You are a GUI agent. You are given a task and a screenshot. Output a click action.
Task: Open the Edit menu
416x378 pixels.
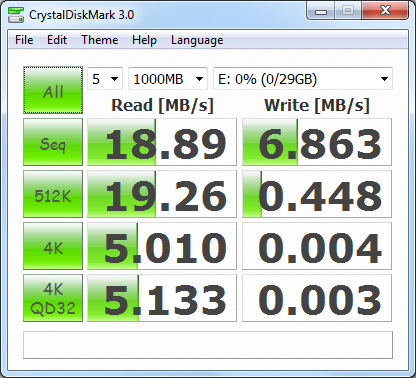pyautogui.click(x=57, y=40)
